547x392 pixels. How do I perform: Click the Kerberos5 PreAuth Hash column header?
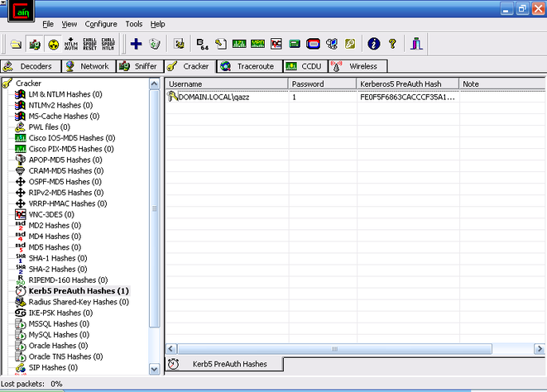pyautogui.click(x=407, y=84)
